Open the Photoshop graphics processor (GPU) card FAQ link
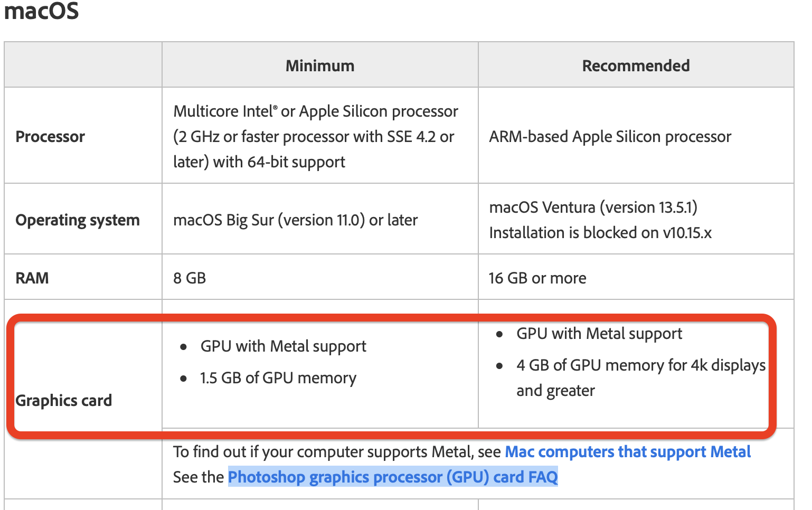The image size is (812, 510). click(392, 477)
